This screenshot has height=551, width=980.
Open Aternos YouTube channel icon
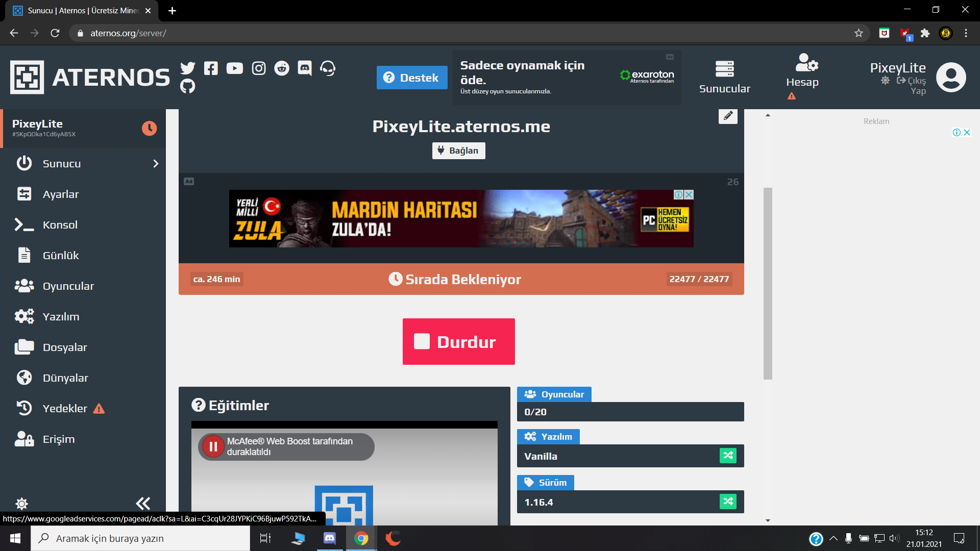click(234, 68)
